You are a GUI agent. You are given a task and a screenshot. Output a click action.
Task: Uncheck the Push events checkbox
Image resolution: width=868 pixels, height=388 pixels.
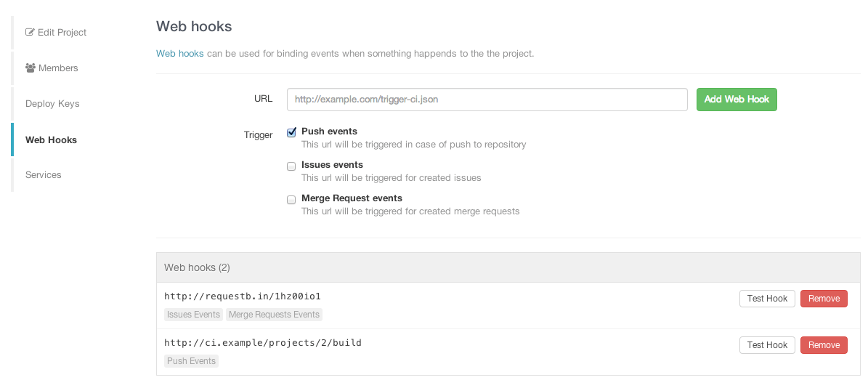point(291,132)
